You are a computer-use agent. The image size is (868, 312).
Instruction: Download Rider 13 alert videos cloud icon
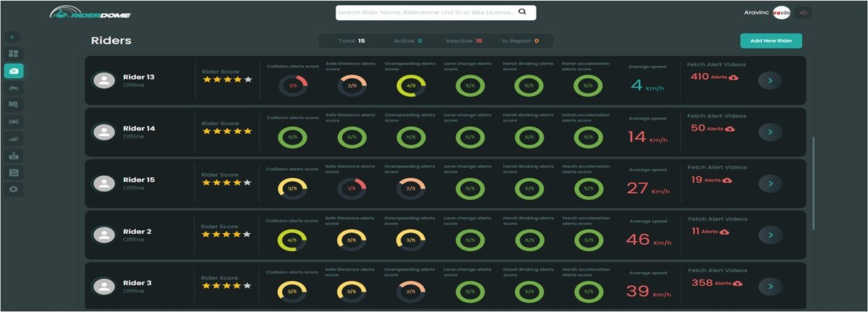pyautogui.click(x=733, y=77)
